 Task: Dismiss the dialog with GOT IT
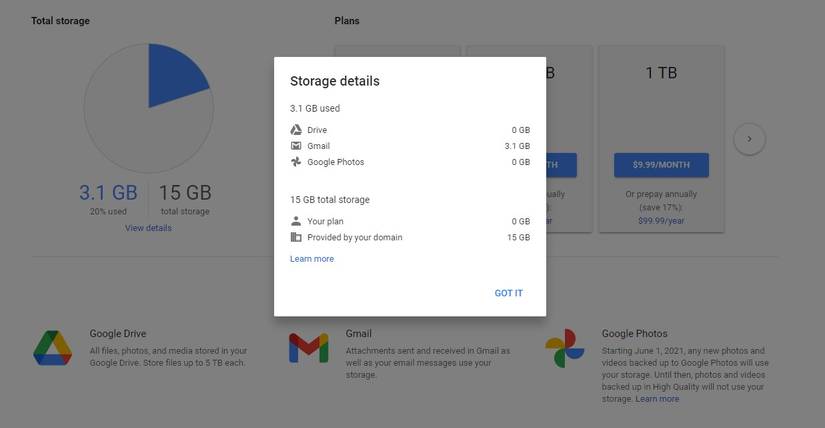(x=508, y=293)
